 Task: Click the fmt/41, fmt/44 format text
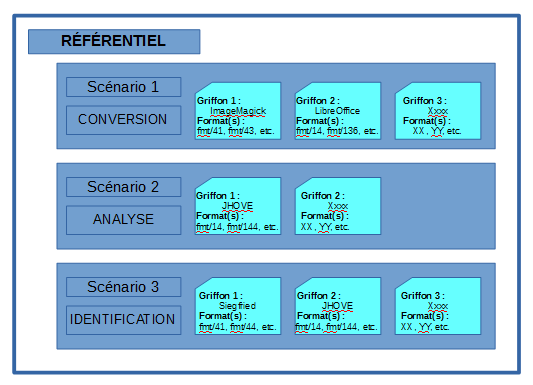point(238,327)
